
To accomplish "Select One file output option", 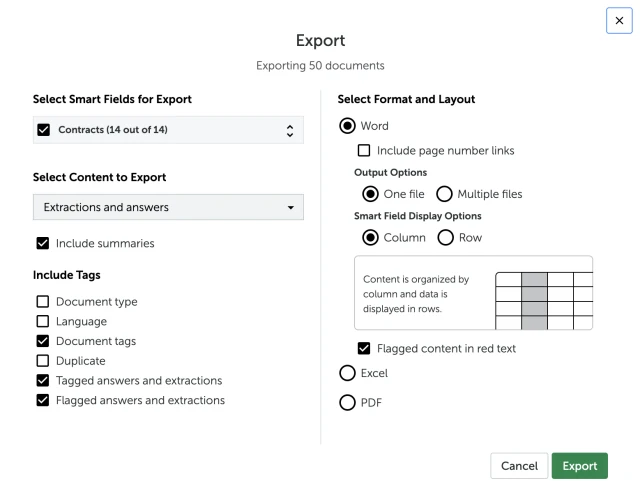I will coord(370,194).
